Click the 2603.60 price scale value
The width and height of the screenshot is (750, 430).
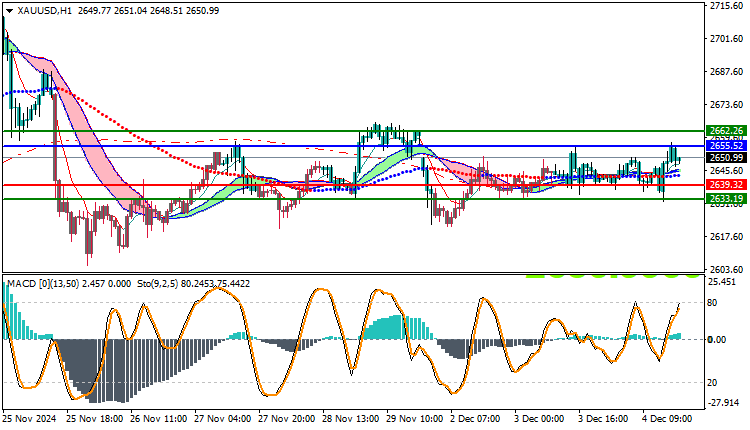pos(727,270)
